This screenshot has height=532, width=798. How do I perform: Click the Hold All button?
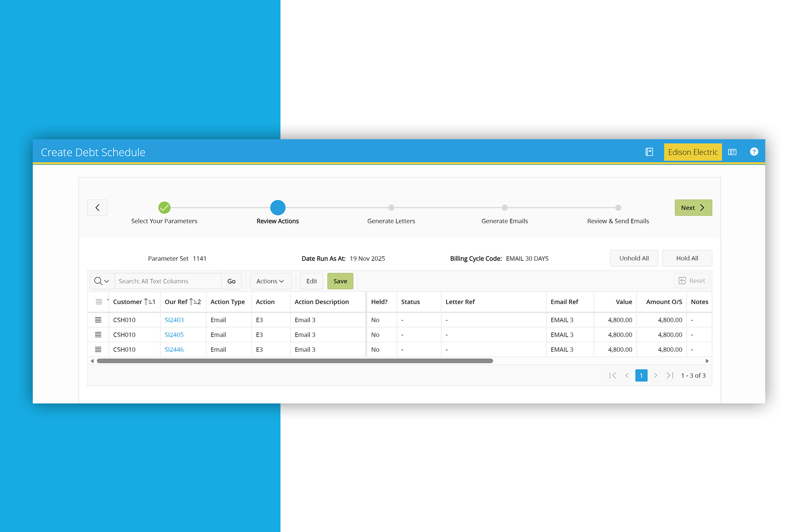tap(687, 258)
